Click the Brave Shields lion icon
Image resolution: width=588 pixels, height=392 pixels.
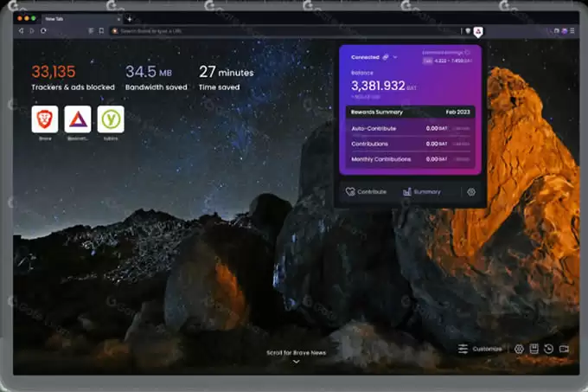tap(469, 31)
